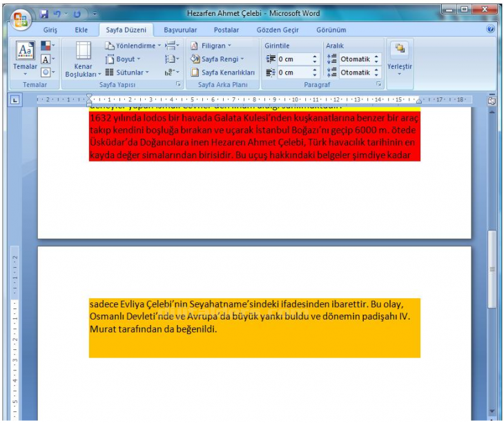This screenshot has height=423, width=504.
Task: Open Word help question mark
Action: coord(490,29)
